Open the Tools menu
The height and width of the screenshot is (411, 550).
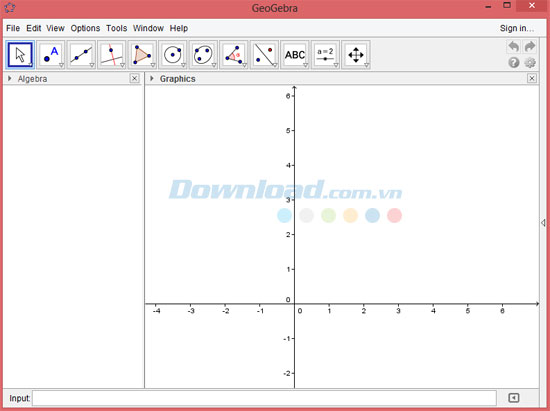click(x=116, y=28)
